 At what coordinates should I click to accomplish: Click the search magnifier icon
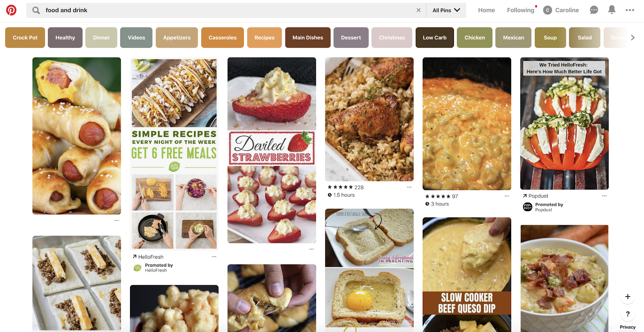coord(36,10)
